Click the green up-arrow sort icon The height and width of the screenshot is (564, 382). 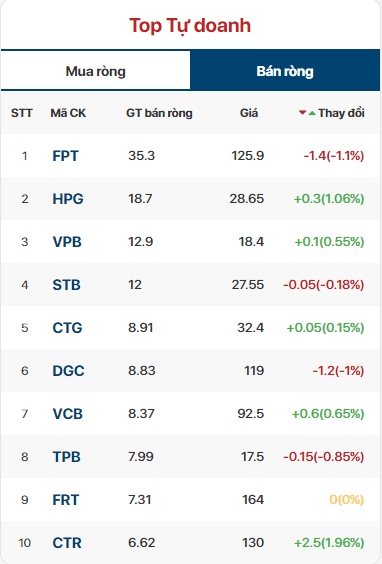click(312, 113)
